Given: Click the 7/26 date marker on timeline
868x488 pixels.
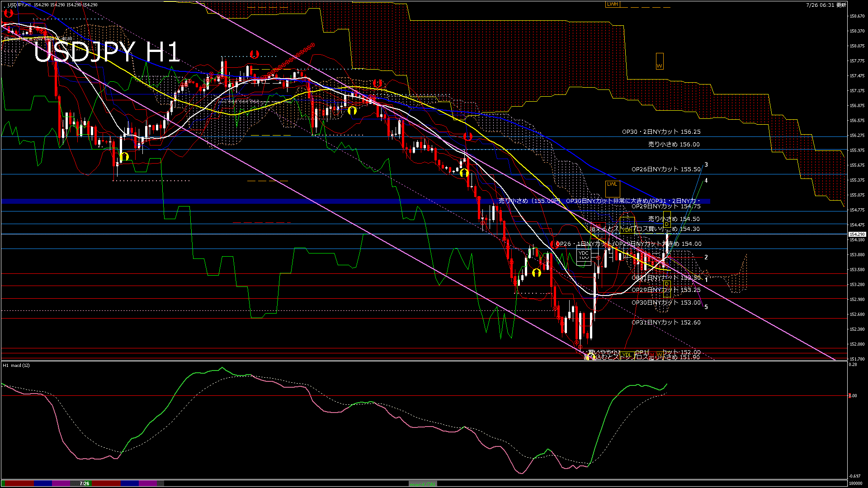Looking at the screenshot, I should click(x=85, y=483).
